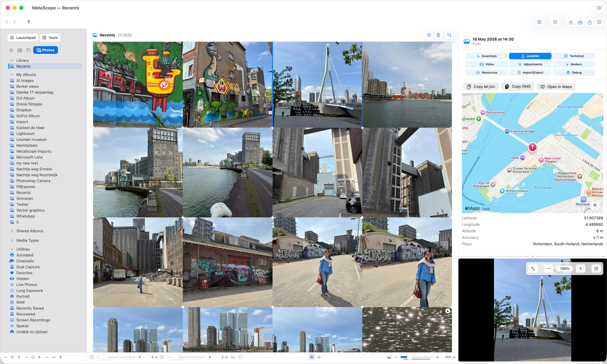
Task: Open the Kasteel de Haar album
Action: coord(30,128)
